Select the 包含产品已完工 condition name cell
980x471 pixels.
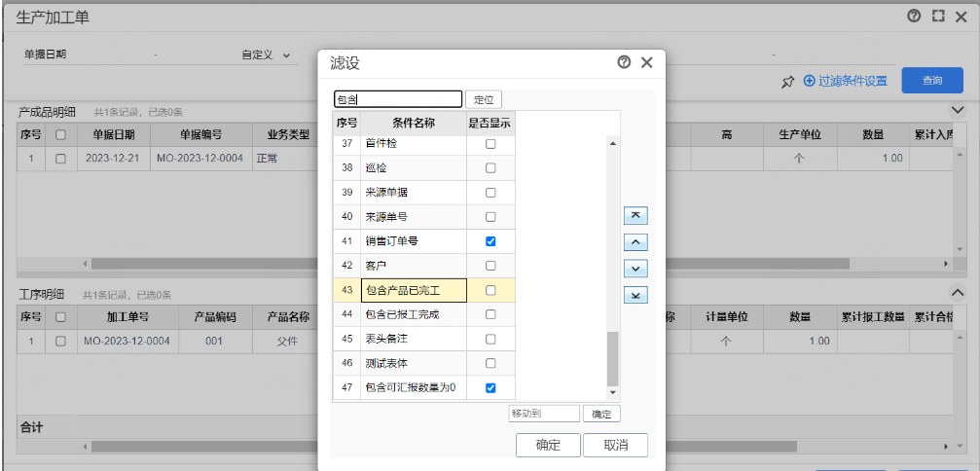pyautogui.click(x=414, y=290)
